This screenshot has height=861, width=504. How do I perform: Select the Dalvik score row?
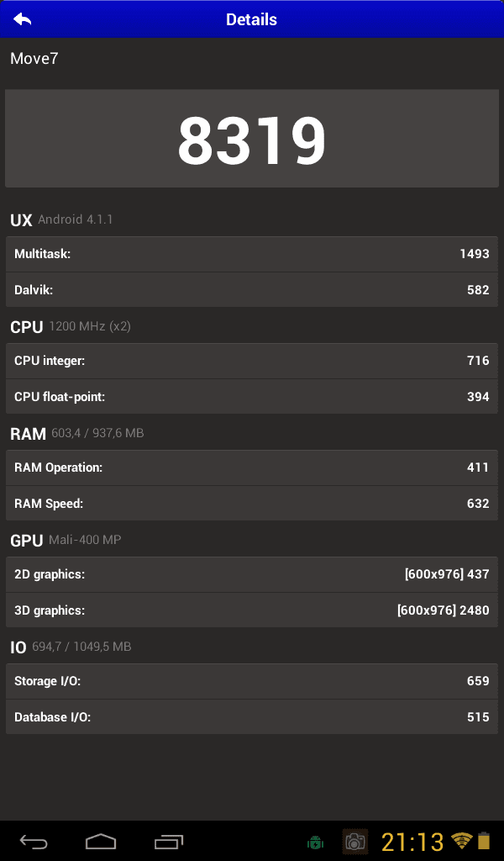252,290
